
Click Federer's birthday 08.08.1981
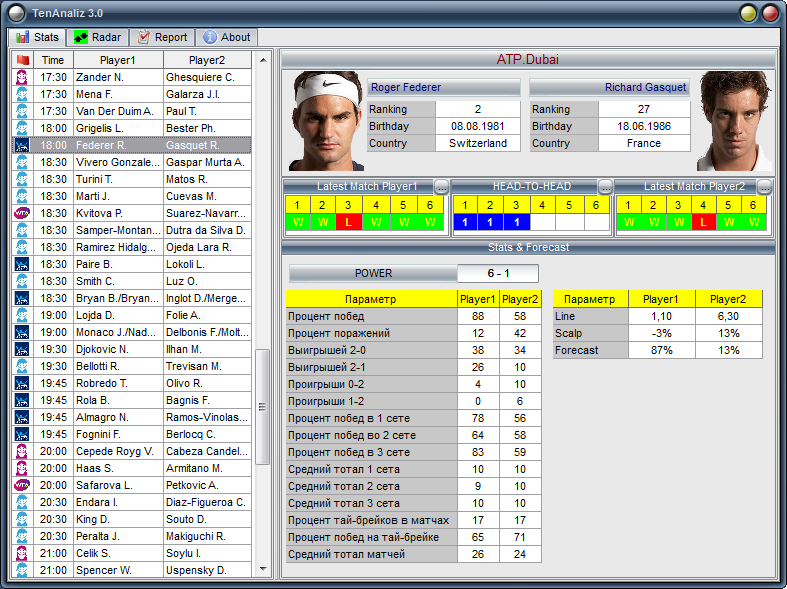[x=478, y=126]
